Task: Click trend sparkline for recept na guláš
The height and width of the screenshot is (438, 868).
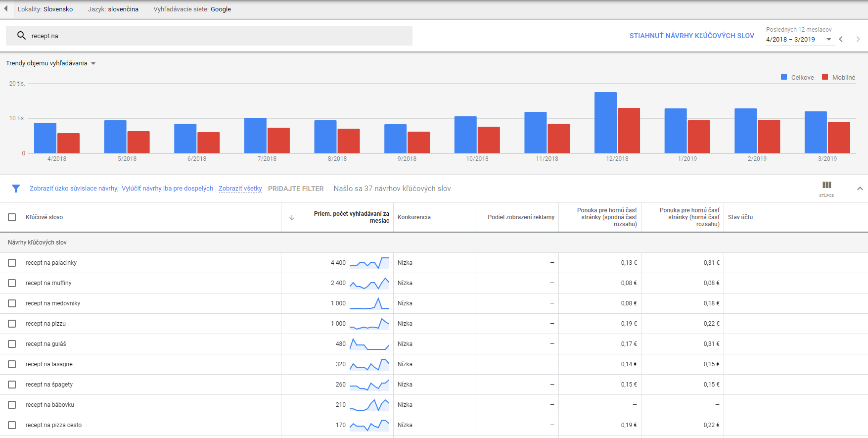Action: click(369, 344)
